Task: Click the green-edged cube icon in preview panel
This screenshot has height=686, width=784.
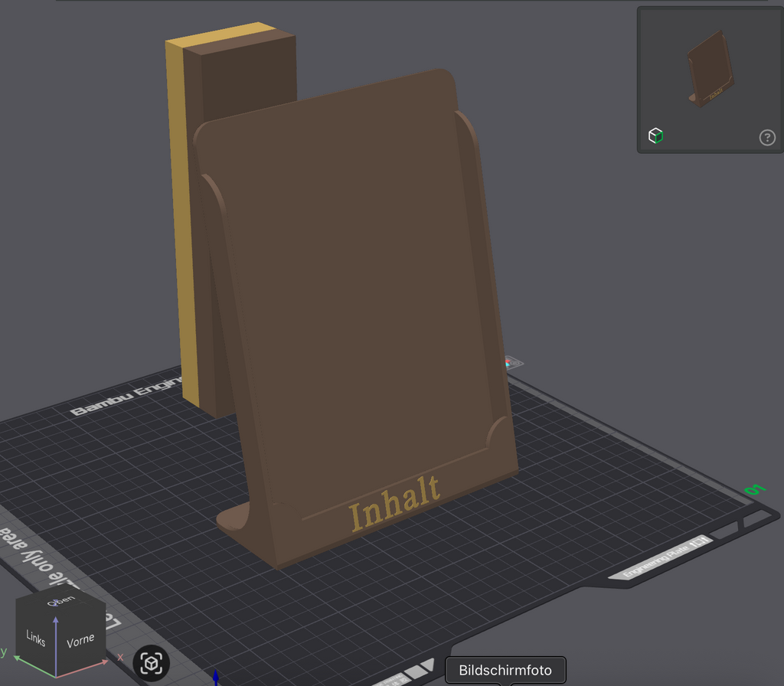Action: pos(655,136)
